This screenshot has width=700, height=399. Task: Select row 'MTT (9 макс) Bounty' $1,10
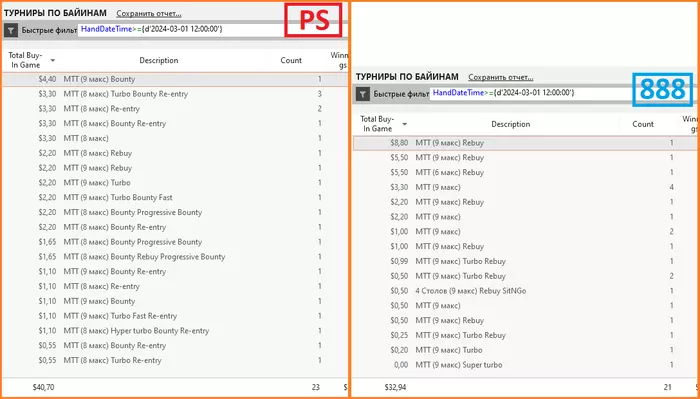pyautogui.click(x=175, y=301)
